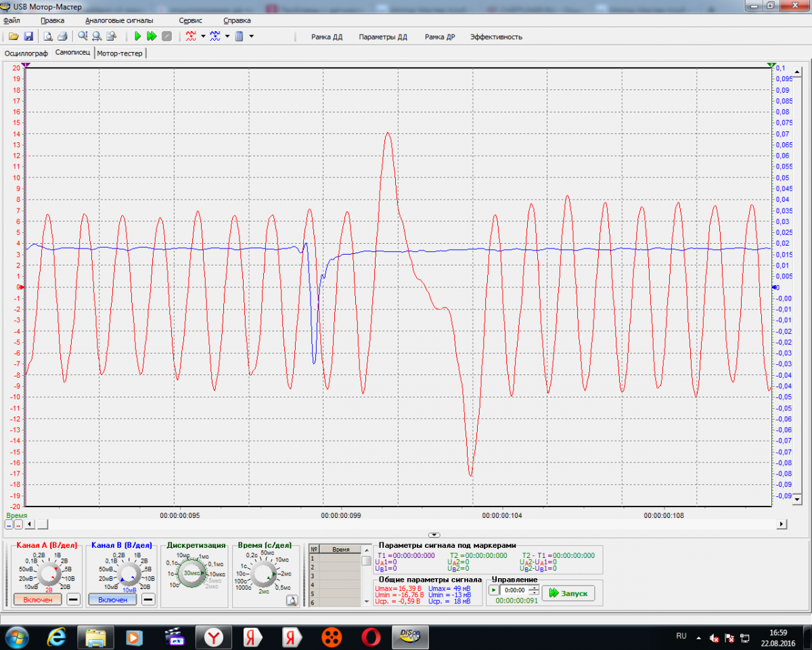Open file explorer from taskbar
Screen dimensions: 812x650
[95, 636]
